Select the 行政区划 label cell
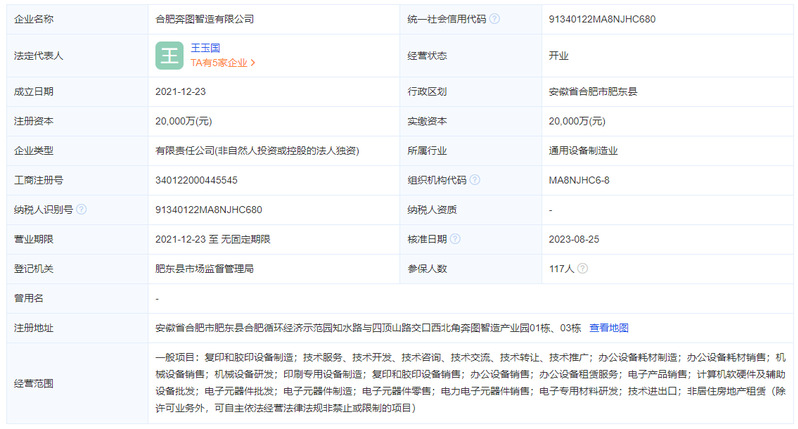The width and height of the screenshot is (798, 429). pyautogui.click(x=471, y=92)
